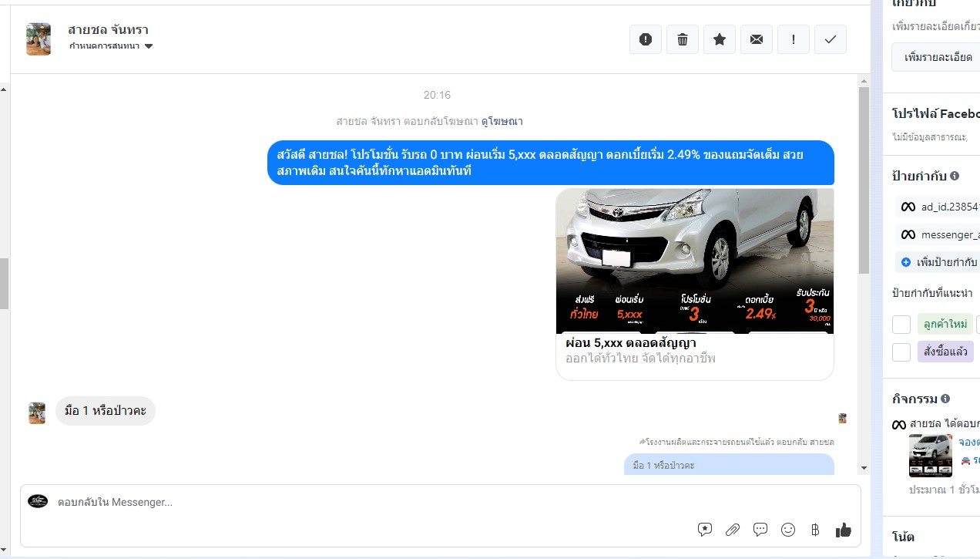Click scroll-down arrow of chat scrollbar

pyautogui.click(x=864, y=467)
